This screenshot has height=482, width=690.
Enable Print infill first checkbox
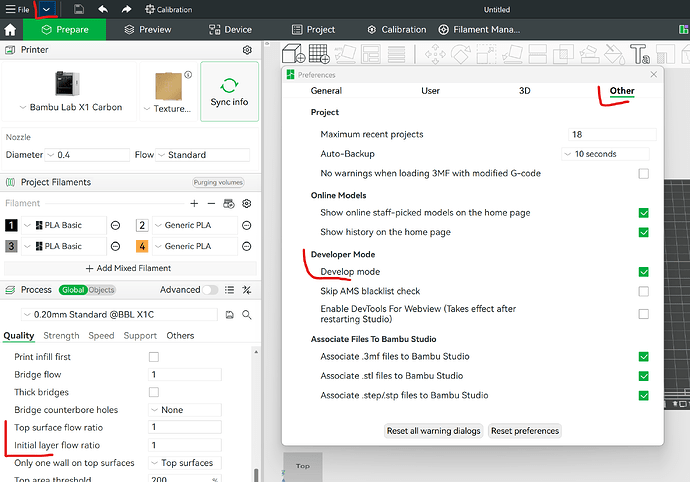tap(154, 357)
